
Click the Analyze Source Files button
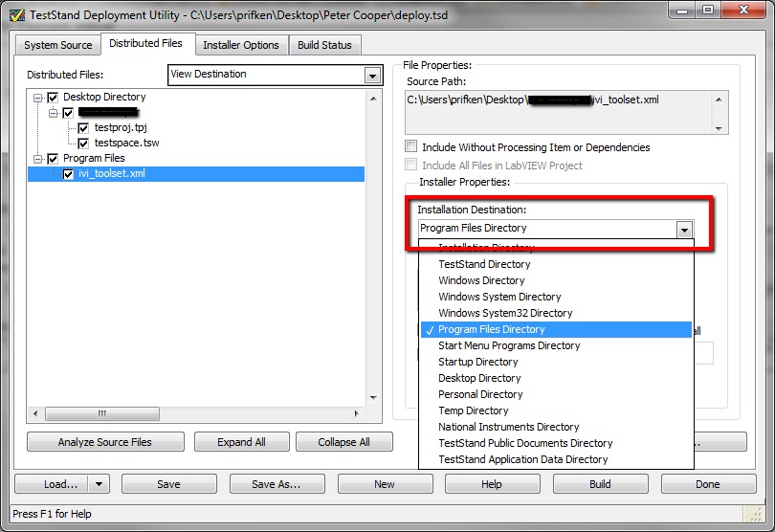click(105, 442)
